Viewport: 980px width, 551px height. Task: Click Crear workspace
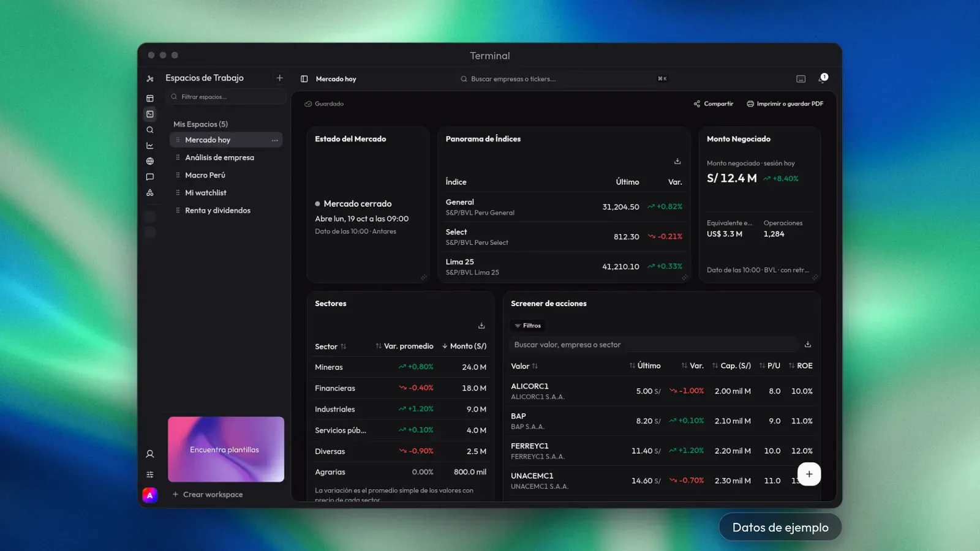tap(208, 495)
